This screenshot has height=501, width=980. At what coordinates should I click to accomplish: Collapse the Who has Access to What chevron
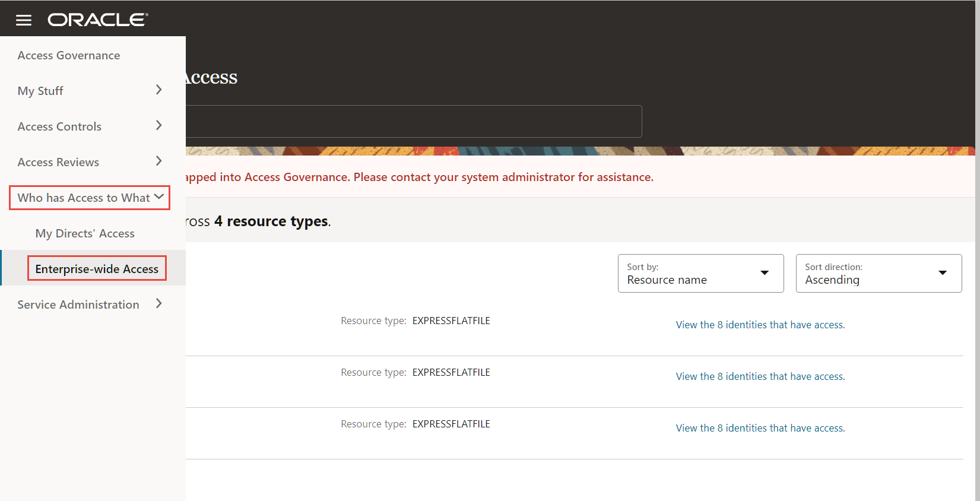pos(159,196)
